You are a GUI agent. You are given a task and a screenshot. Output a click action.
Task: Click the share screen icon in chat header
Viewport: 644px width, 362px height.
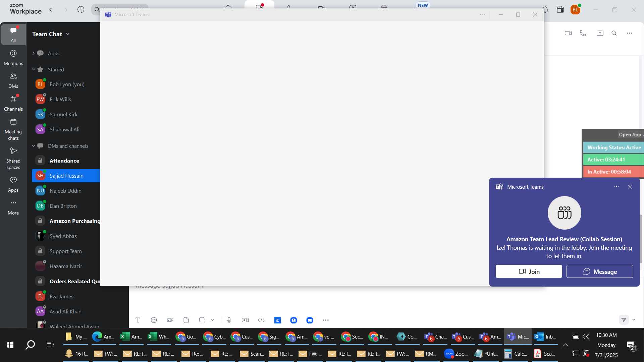click(600, 33)
